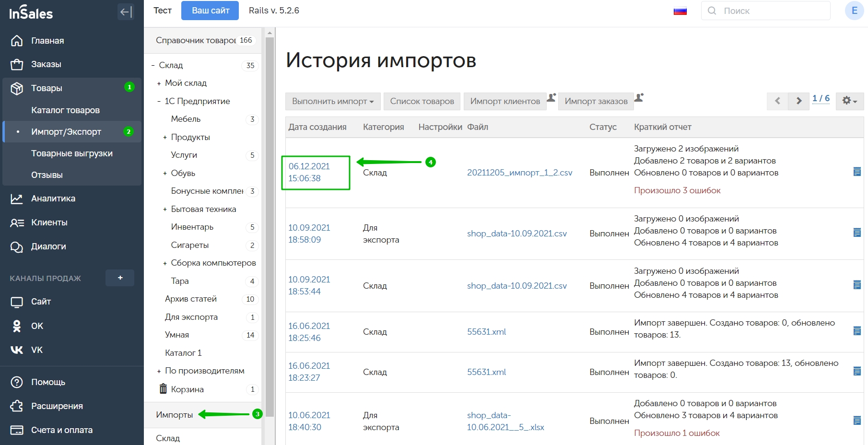This screenshot has height=445, width=868.
Task: Click the Список товаров button
Action: tap(422, 101)
